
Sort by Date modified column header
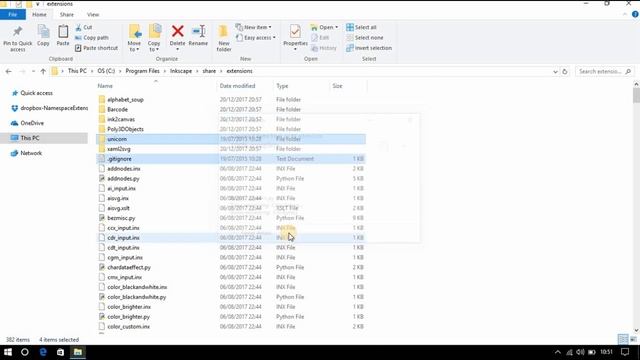237,86
